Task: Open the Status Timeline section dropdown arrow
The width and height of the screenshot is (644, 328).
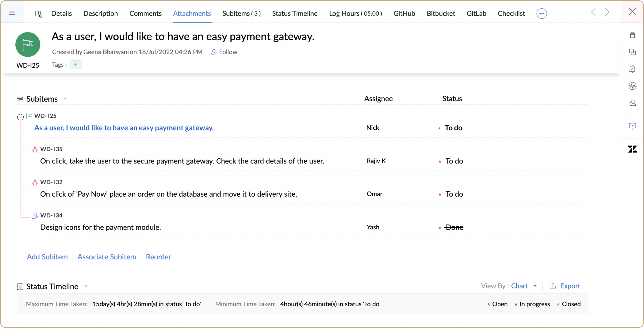Action: coord(86,287)
